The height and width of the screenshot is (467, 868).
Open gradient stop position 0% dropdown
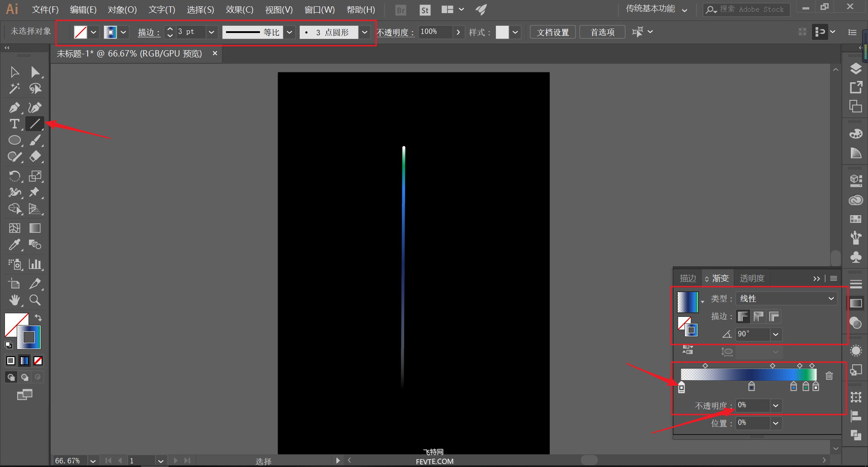(x=776, y=423)
